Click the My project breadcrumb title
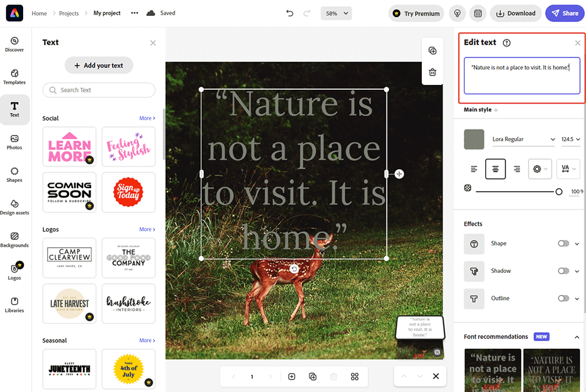This screenshot has height=392, width=586. [107, 13]
